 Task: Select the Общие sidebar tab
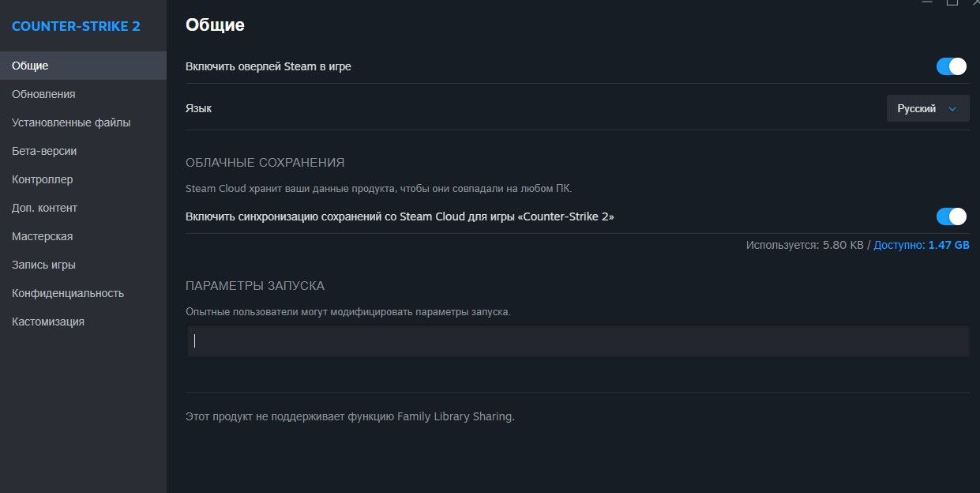30,66
